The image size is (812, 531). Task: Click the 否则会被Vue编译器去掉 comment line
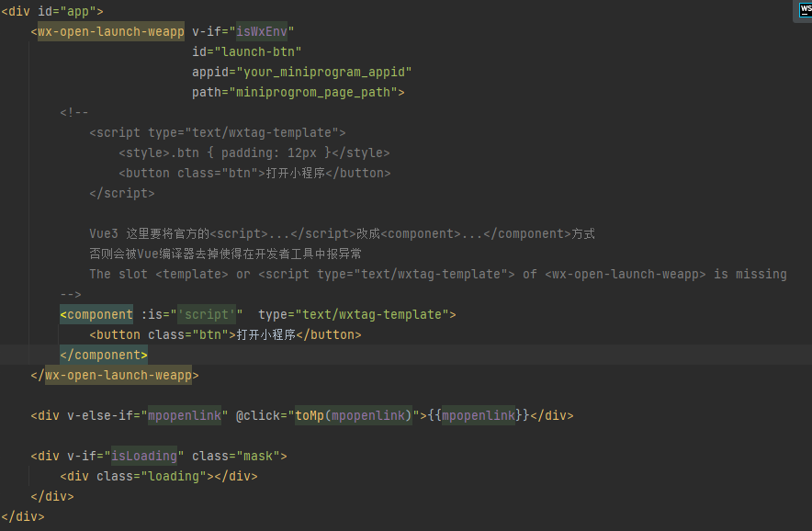point(225,254)
